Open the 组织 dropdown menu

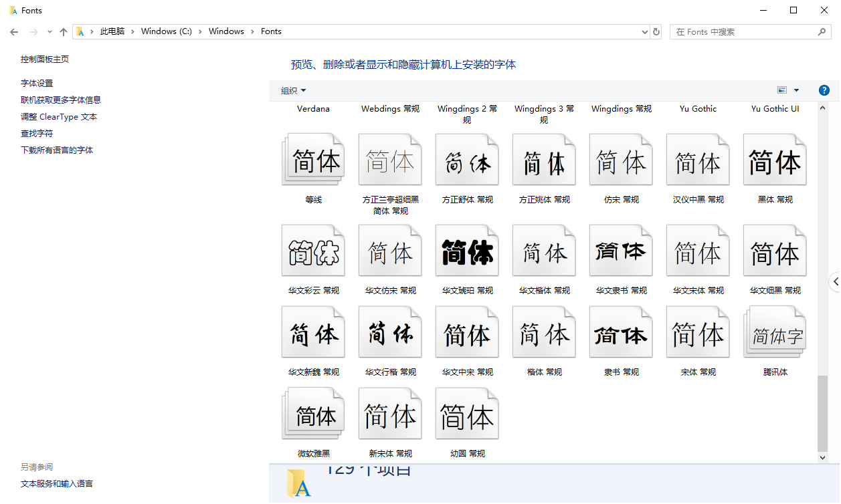[x=293, y=90]
